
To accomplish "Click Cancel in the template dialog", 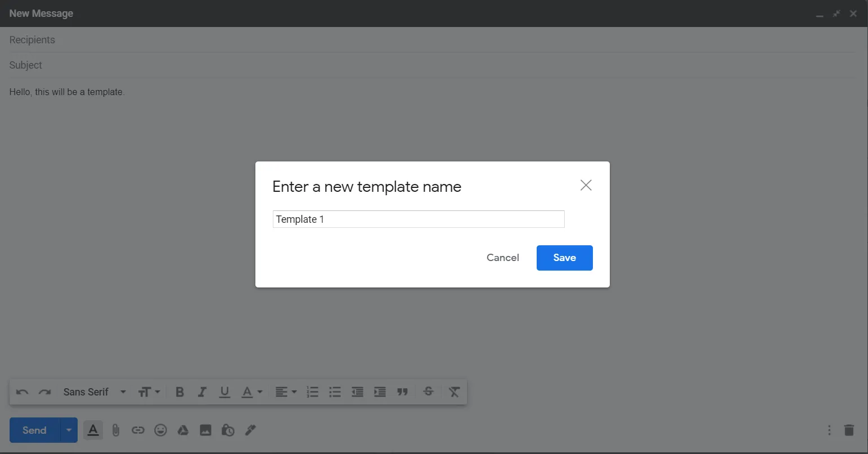I will (502, 258).
